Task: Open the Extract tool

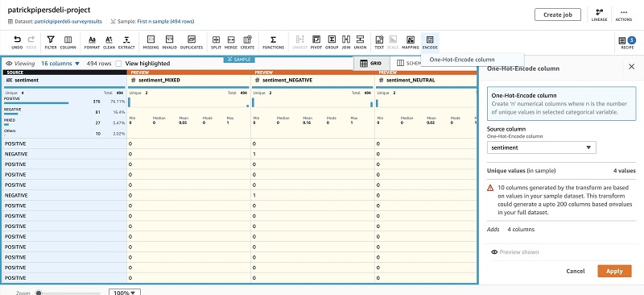Action: click(126, 42)
